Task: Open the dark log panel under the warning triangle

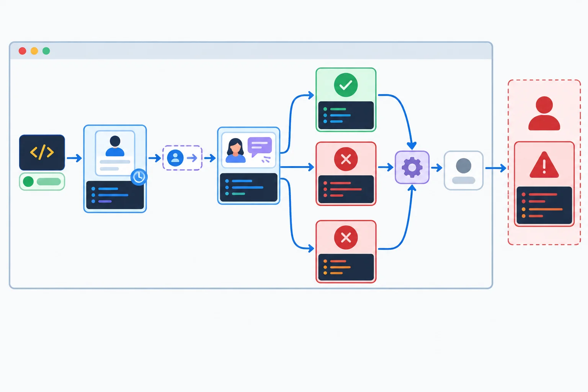Action: click(544, 205)
